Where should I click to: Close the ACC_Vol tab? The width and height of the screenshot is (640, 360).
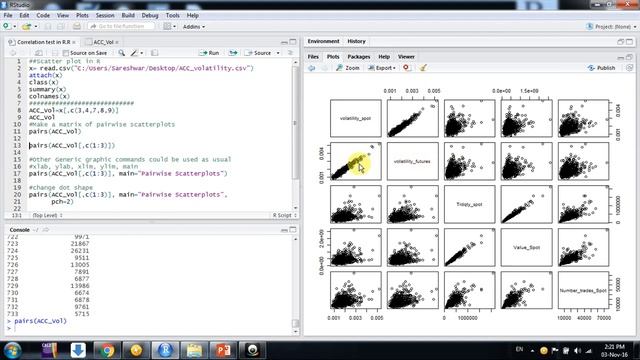click(x=117, y=42)
